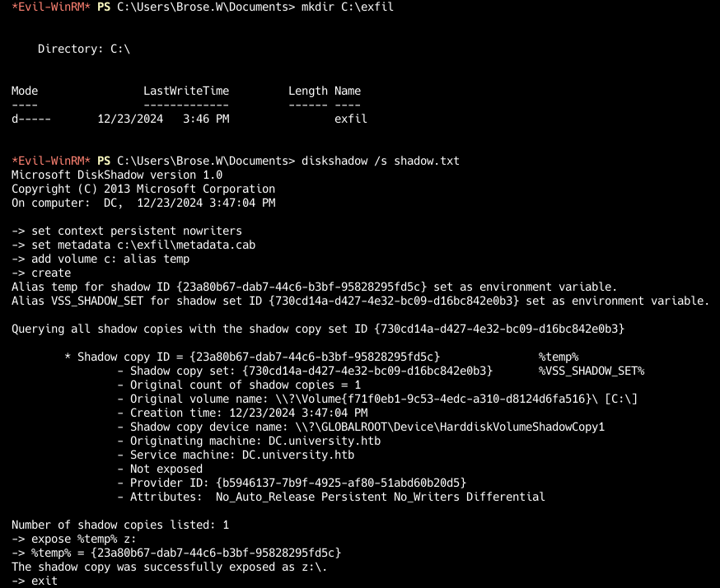Click 'Number of shadow copies listed: 1'
This screenshot has width=720, height=588.
pos(120,525)
